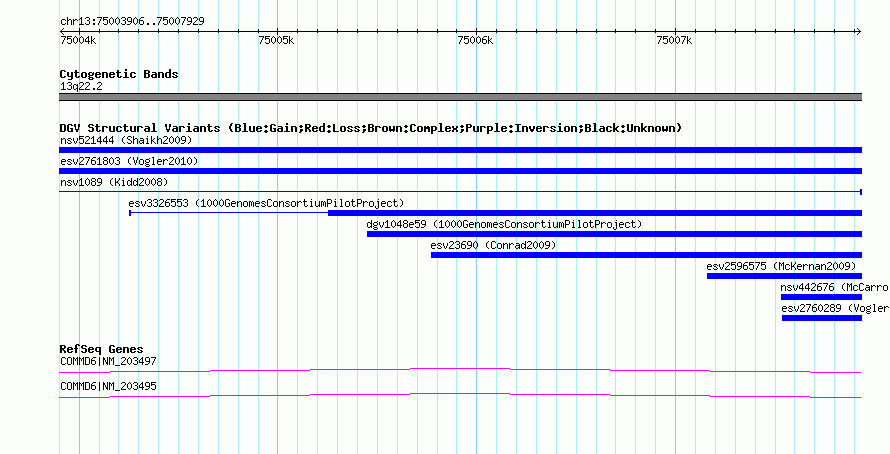This screenshot has height=454, width=890.
Task: Click the DGV Structural Variants track heading
Action: (370, 128)
